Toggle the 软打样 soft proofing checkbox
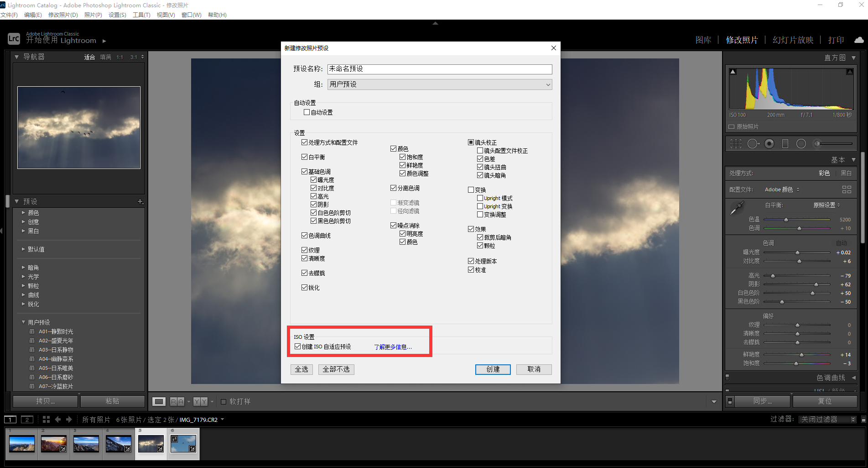This screenshot has height=468, width=868. 223,402
